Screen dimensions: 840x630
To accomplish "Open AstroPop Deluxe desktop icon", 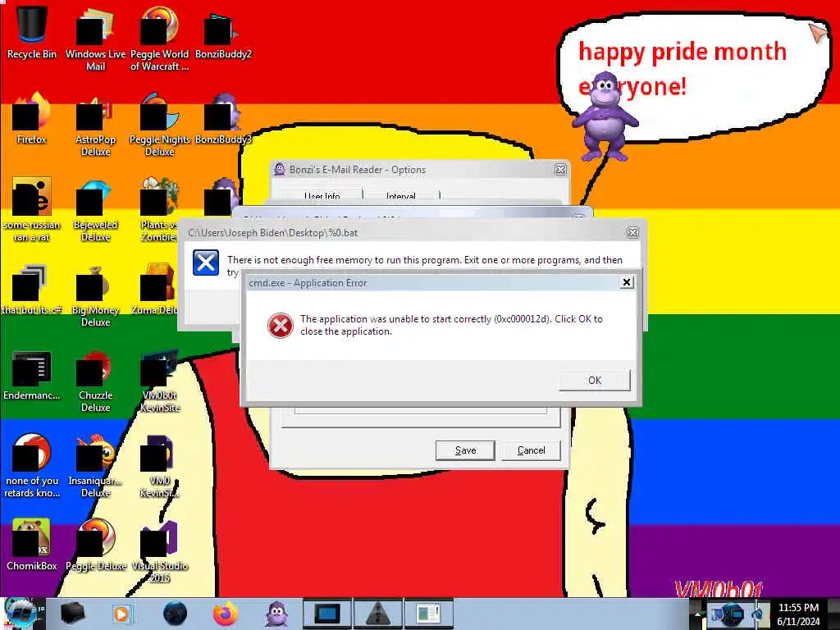I will (95, 125).
